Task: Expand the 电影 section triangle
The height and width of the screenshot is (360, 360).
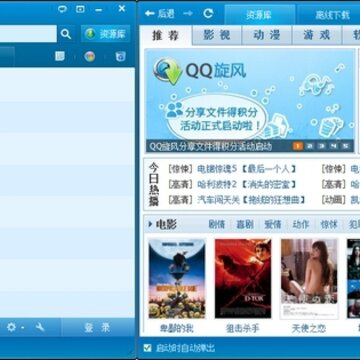Action: click(150, 224)
